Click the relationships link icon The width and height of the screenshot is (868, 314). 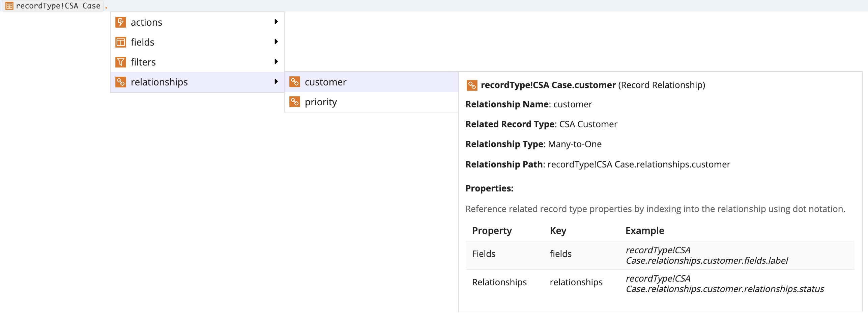[121, 82]
